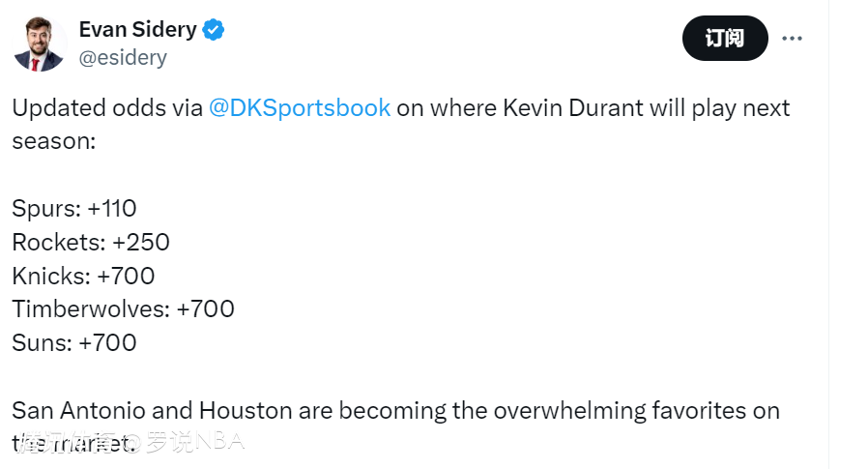
Task: Open the three-dot more options menu
Action: tap(792, 39)
